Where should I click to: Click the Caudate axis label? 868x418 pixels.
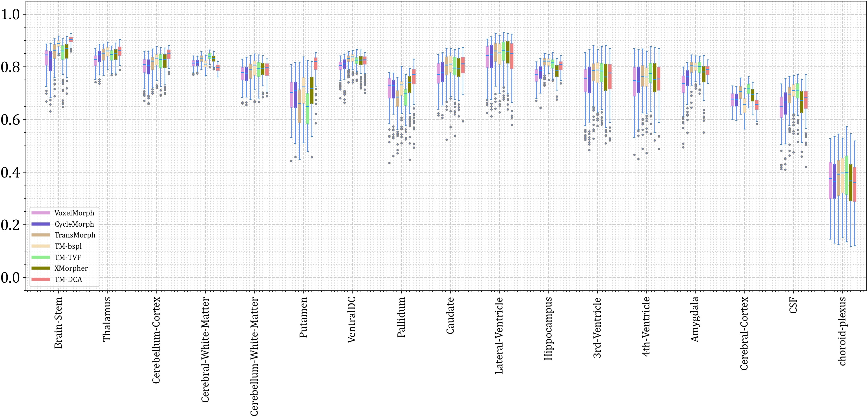pyautogui.click(x=450, y=316)
